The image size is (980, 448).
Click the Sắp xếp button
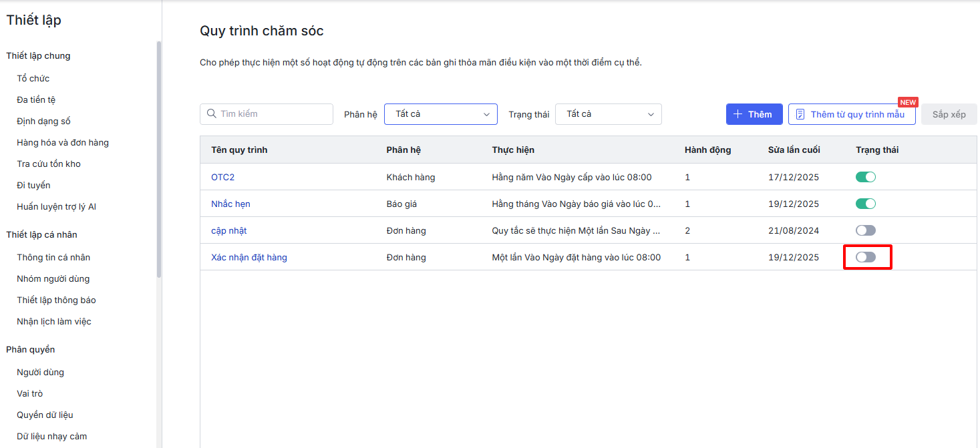pos(949,114)
